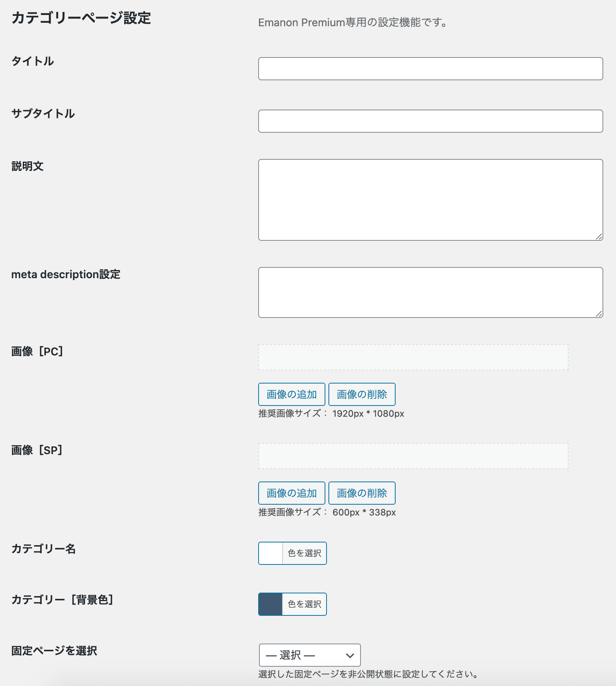Click the resize grip icon of the 説明文 textarea
This screenshot has width=616, height=686.
[x=599, y=237]
